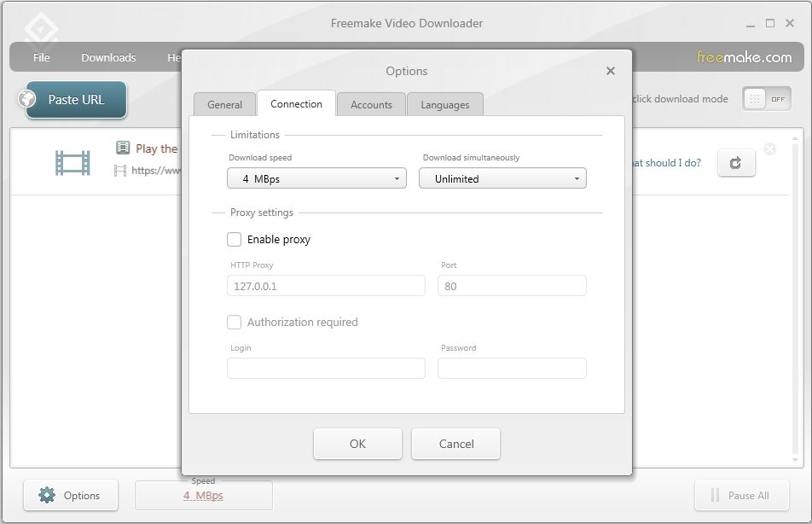Click the Port input field
Image resolution: width=812 pixels, height=524 pixels.
point(512,286)
